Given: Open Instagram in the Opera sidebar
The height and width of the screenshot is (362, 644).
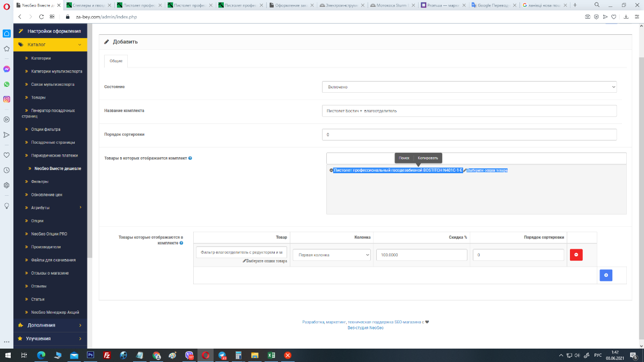Looking at the screenshot, I should 6,99.
